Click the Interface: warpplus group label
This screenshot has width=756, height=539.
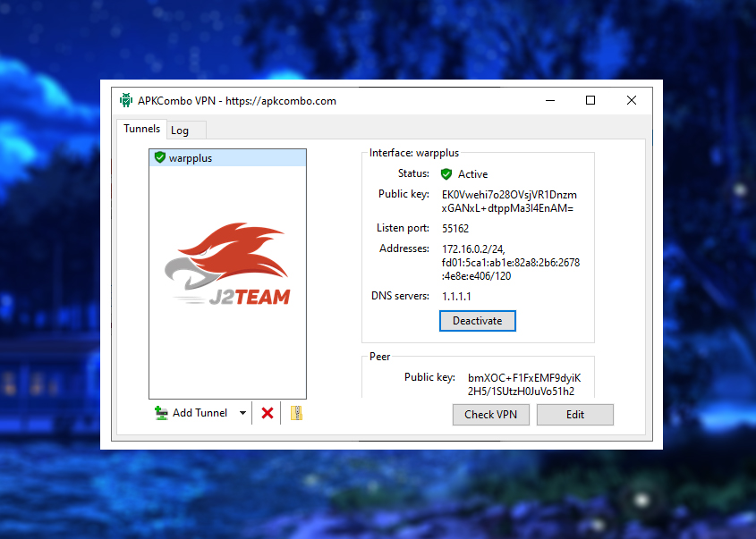(414, 153)
